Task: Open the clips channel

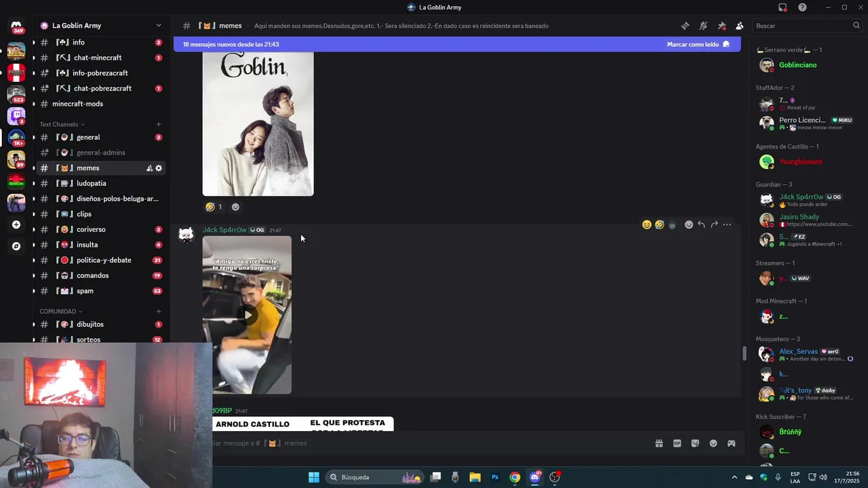Action: [101, 213]
